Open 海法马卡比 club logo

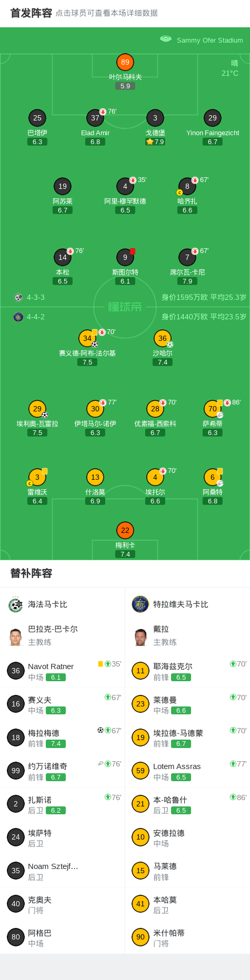pos(15,604)
